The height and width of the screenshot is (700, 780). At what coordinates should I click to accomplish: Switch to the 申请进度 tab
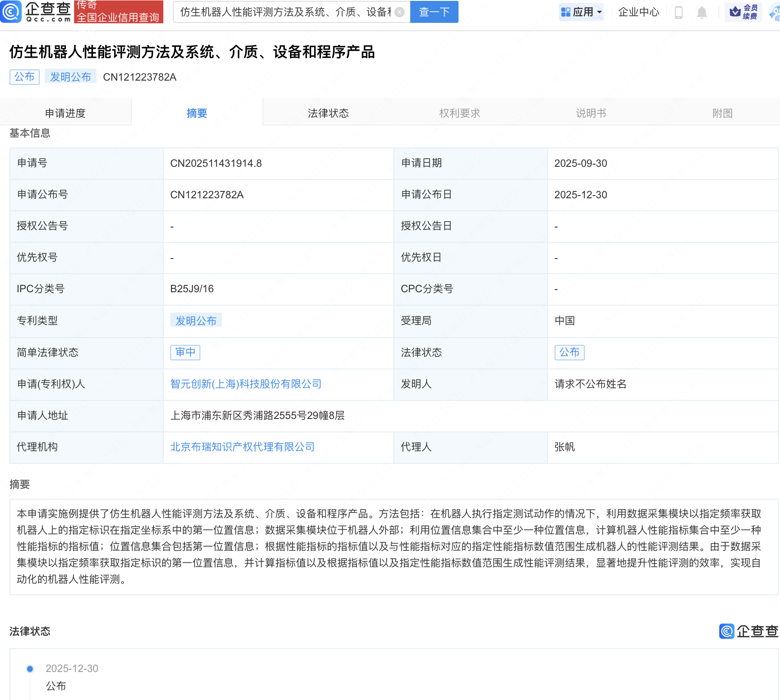point(66,113)
